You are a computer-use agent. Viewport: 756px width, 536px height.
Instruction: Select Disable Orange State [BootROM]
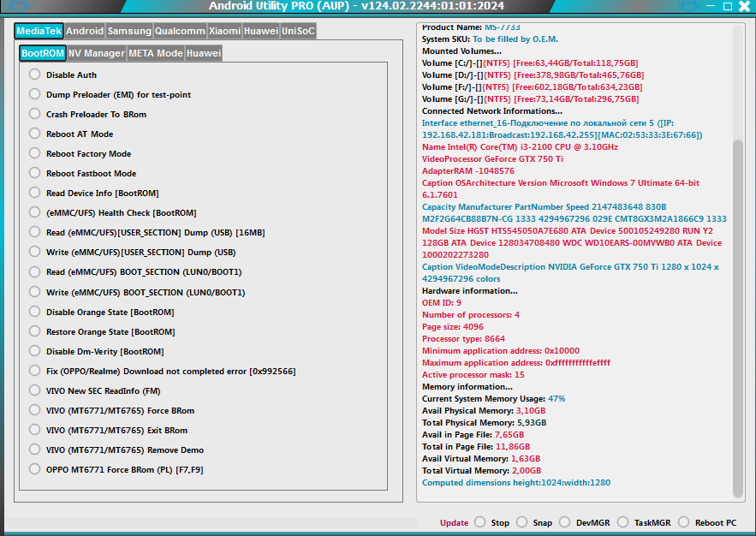coord(35,313)
